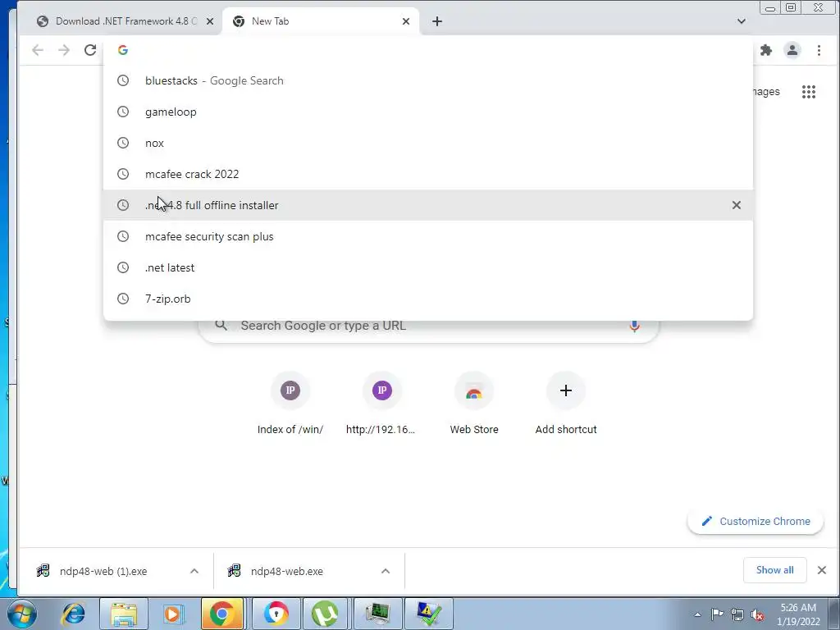Click the Chrome taskbar icon
The image size is (840, 630).
[x=221, y=614]
